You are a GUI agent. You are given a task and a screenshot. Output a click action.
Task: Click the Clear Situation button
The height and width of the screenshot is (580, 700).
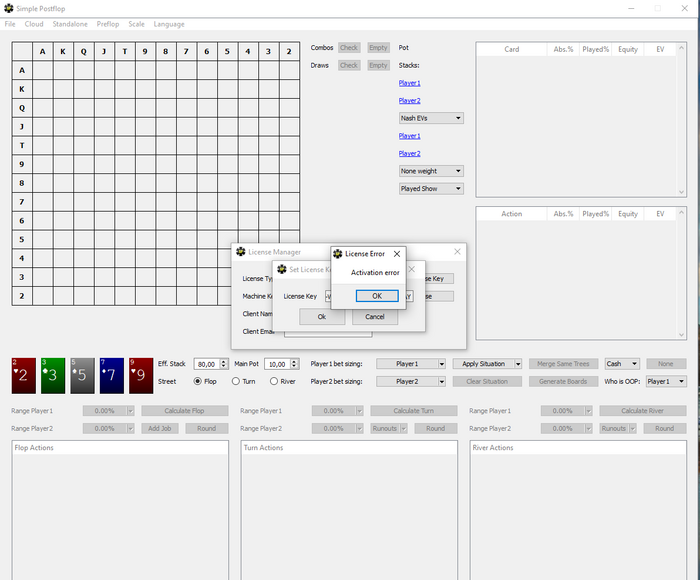coord(487,381)
